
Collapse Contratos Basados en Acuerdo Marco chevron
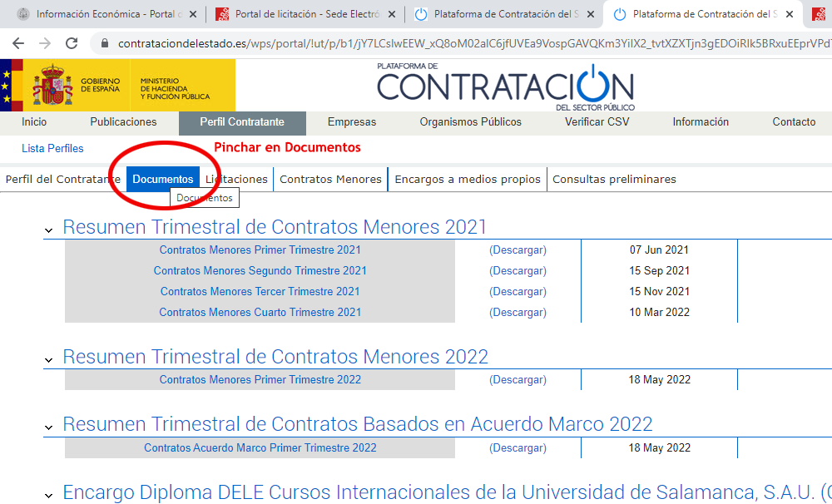(49, 427)
